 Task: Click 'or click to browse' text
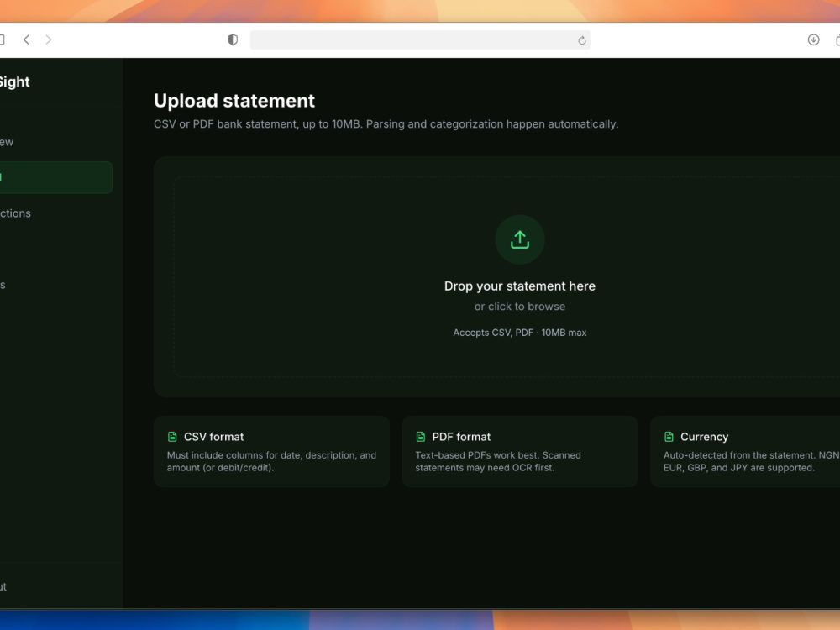(x=520, y=307)
